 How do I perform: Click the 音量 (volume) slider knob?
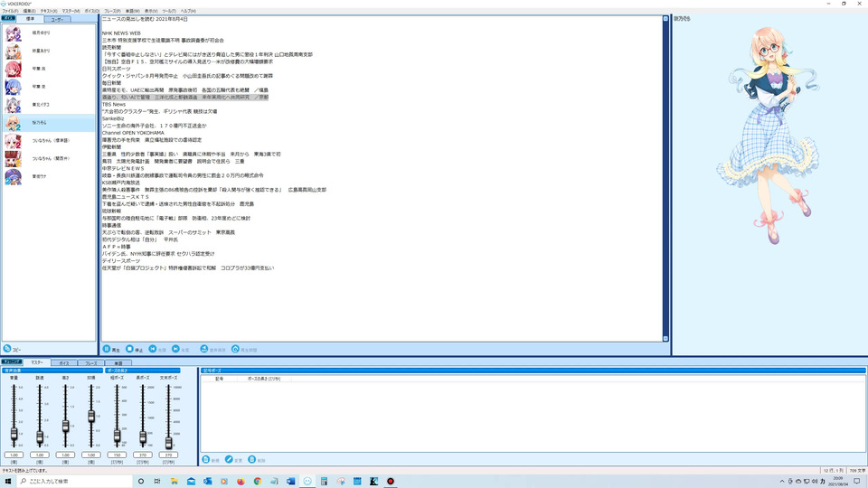click(x=14, y=435)
